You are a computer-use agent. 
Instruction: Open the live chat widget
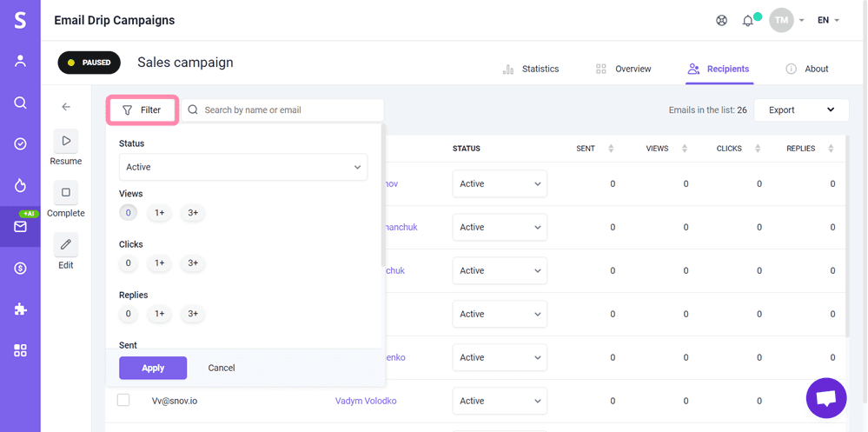click(825, 398)
